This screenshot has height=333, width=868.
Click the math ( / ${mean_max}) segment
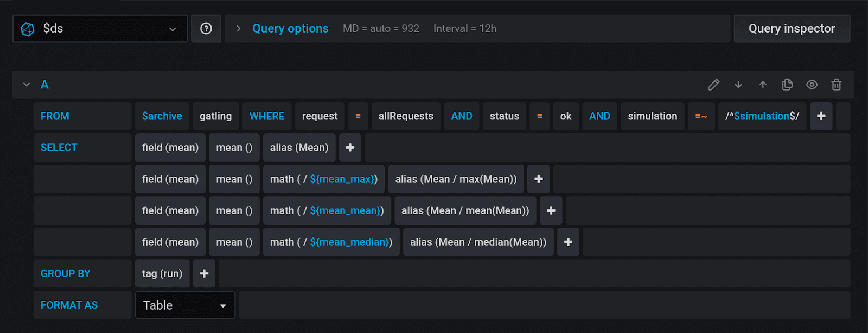324,179
